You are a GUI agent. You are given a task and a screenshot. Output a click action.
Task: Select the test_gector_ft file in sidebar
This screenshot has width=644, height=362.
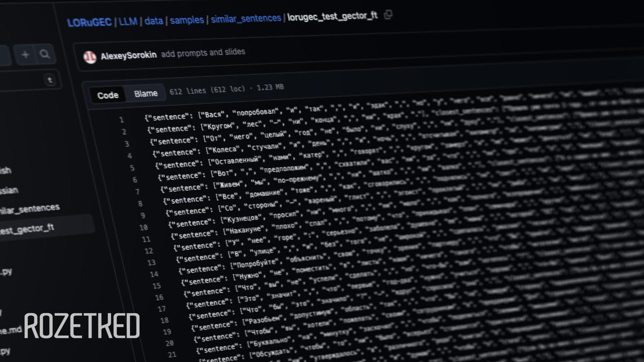tap(27, 229)
